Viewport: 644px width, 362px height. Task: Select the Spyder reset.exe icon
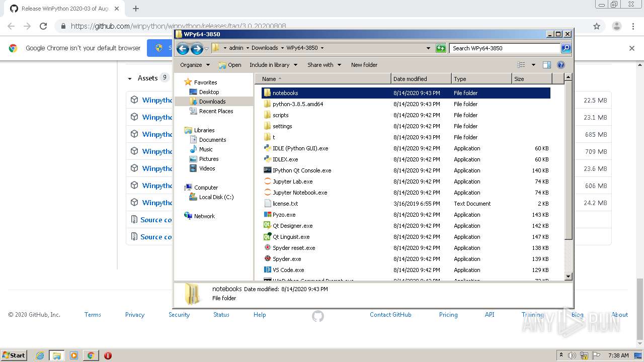[268, 248]
